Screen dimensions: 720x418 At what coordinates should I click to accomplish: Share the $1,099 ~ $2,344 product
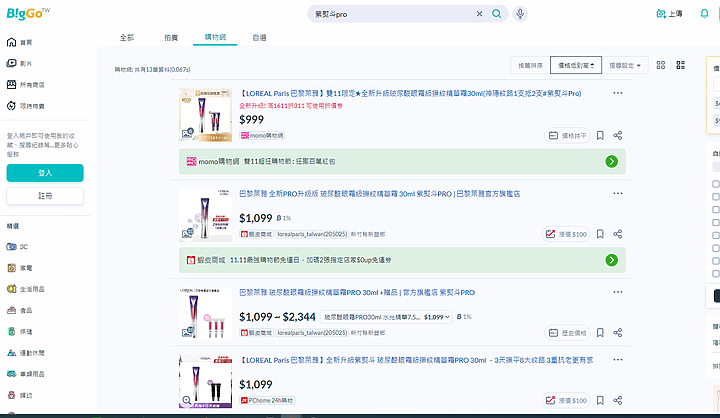click(618, 333)
